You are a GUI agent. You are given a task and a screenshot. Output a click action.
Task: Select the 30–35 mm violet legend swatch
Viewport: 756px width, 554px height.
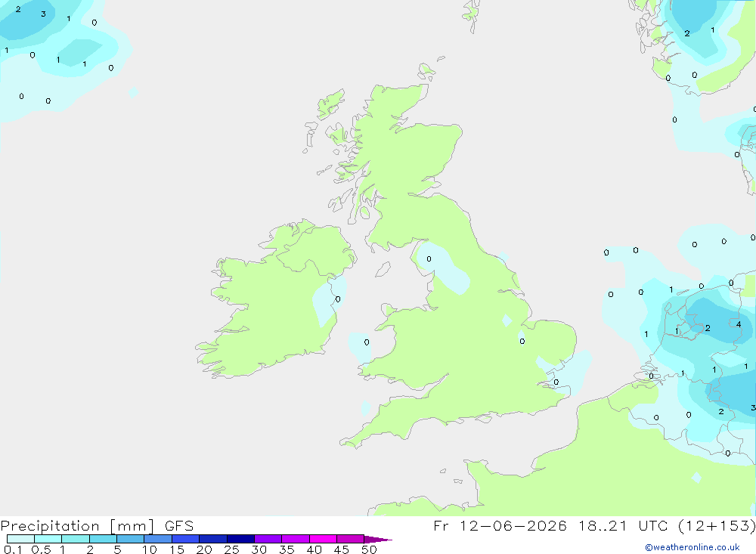[268, 539]
